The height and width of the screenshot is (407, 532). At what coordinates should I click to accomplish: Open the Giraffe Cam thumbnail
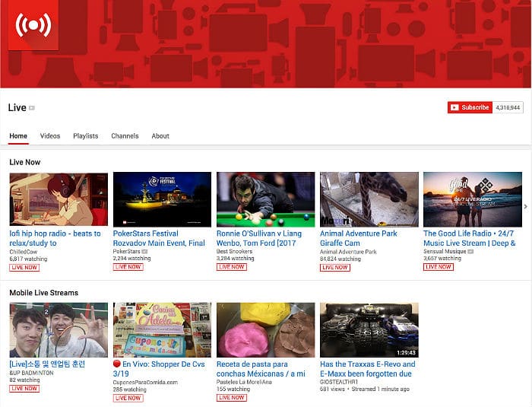coord(369,199)
